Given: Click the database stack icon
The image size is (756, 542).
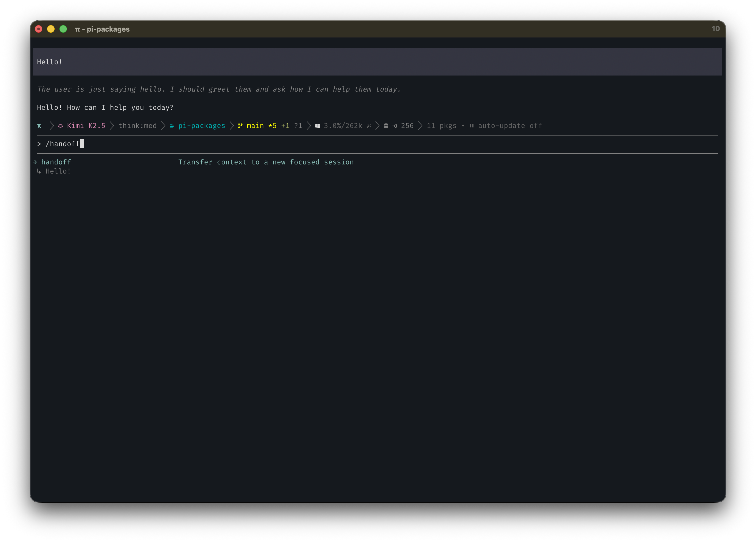Looking at the screenshot, I should pyautogui.click(x=386, y=126).
